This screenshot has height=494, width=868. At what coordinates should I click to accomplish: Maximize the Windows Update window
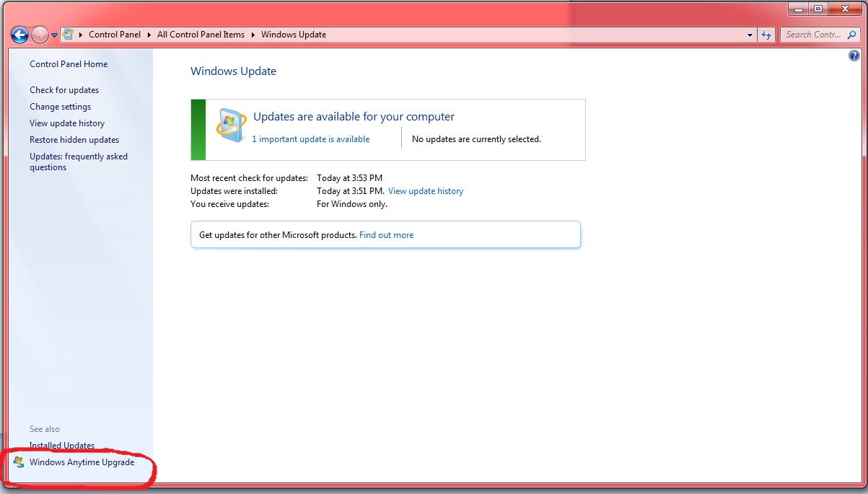818,9
